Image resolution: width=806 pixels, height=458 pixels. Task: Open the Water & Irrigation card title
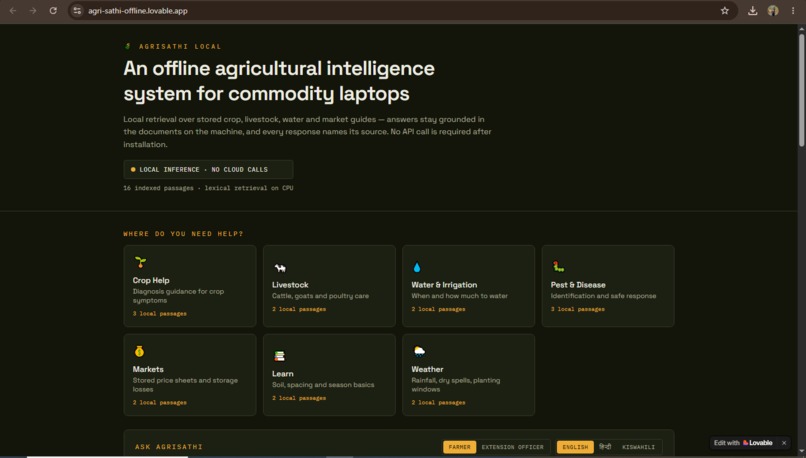(x=444, y=285)
